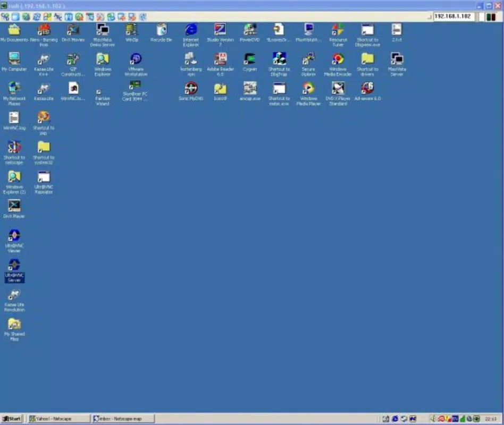
Task: Open the Shortcut to drivers folder
Action: (x=367, y=65)
